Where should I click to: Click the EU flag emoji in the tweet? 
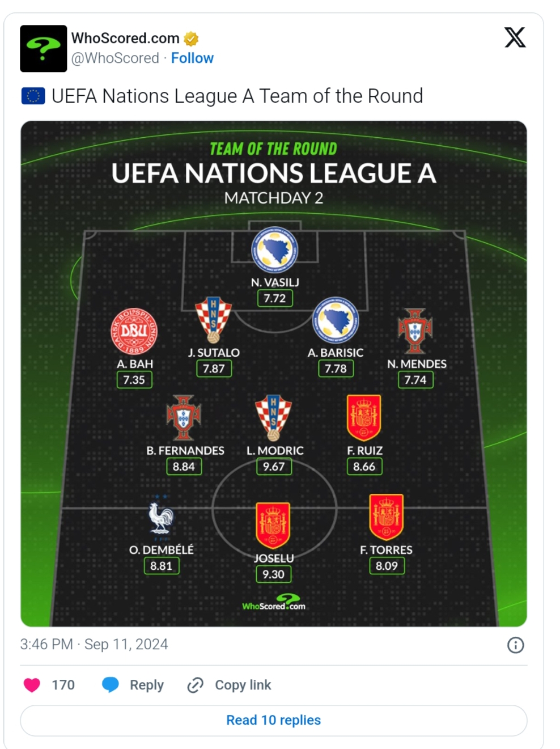coord(33,96)
